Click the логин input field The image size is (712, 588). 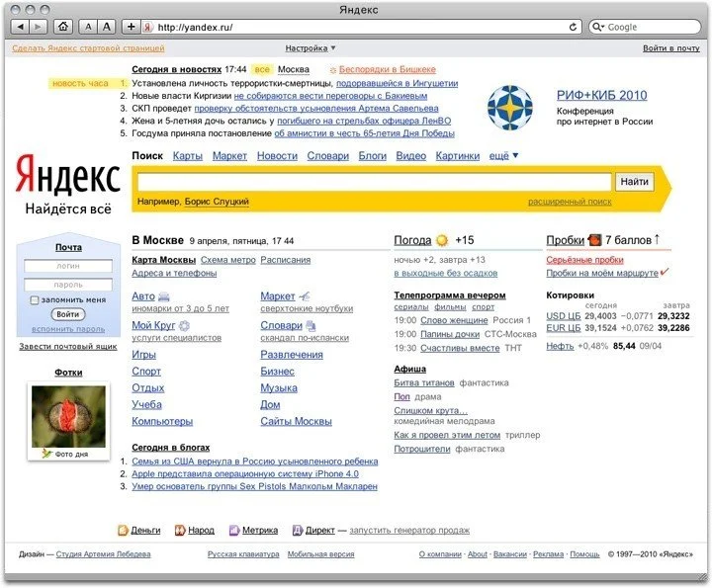(x=67, y=266)
